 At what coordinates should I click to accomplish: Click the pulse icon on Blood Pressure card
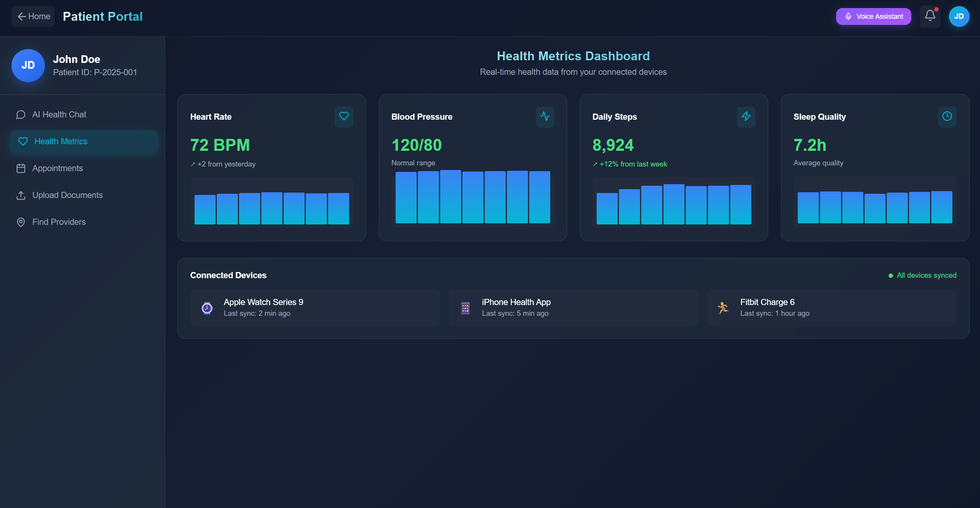coord(545,116)
